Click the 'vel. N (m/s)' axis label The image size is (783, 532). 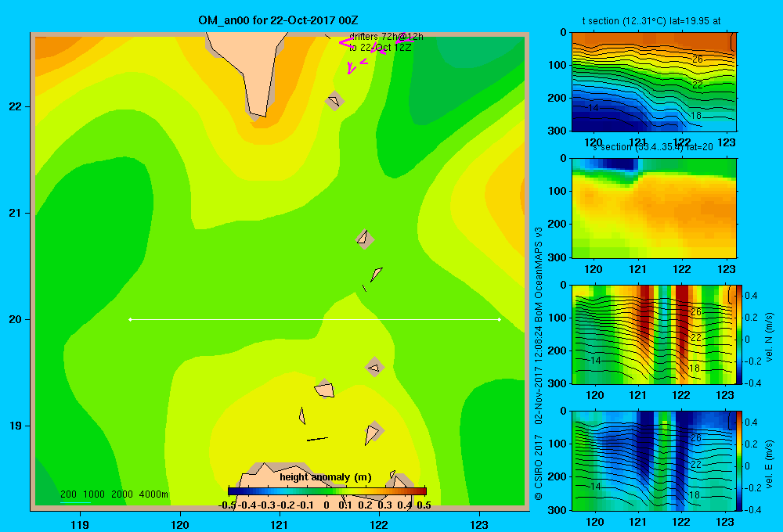[769, 336]
